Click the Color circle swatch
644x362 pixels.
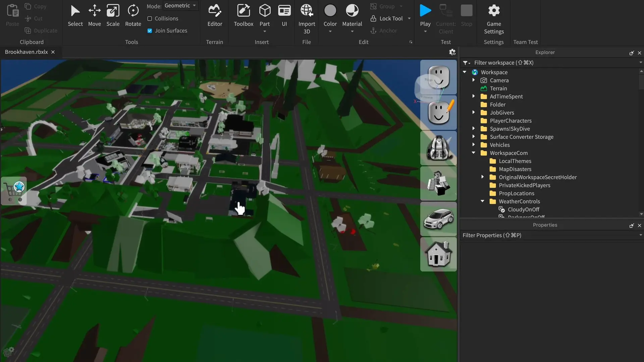(330, 11)
